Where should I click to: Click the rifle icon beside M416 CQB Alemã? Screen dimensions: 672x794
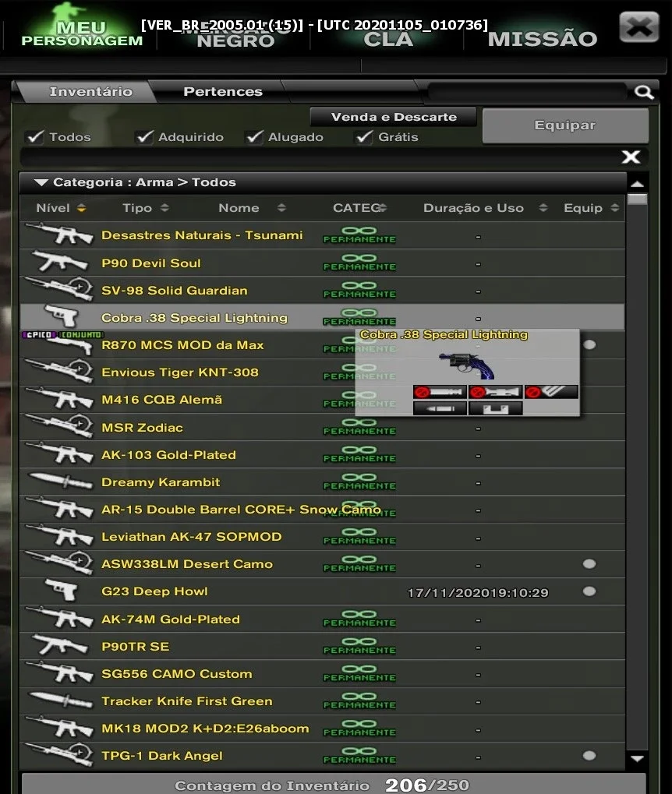click(x=59, y=398)
